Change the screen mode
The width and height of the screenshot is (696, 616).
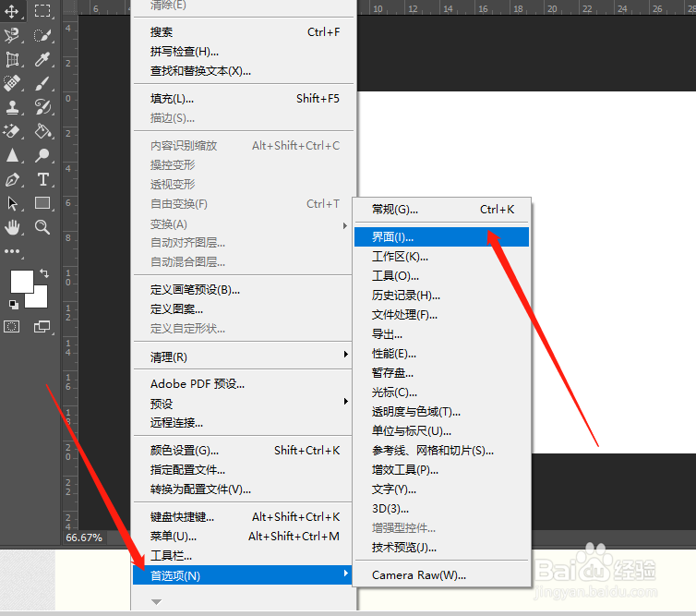[42, 327]
